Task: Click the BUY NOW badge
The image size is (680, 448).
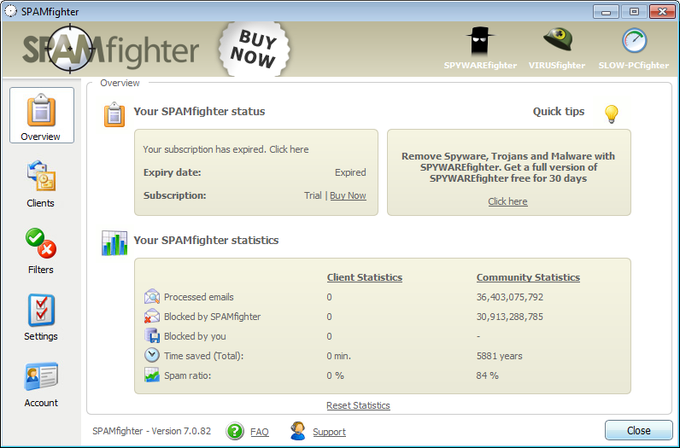Action: (x=255, y=49)
